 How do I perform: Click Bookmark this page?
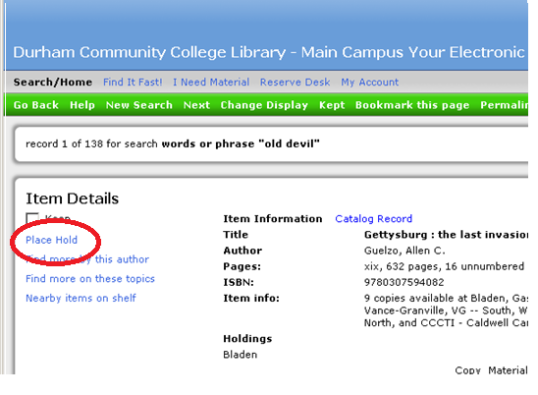click(x=412, y=105)
